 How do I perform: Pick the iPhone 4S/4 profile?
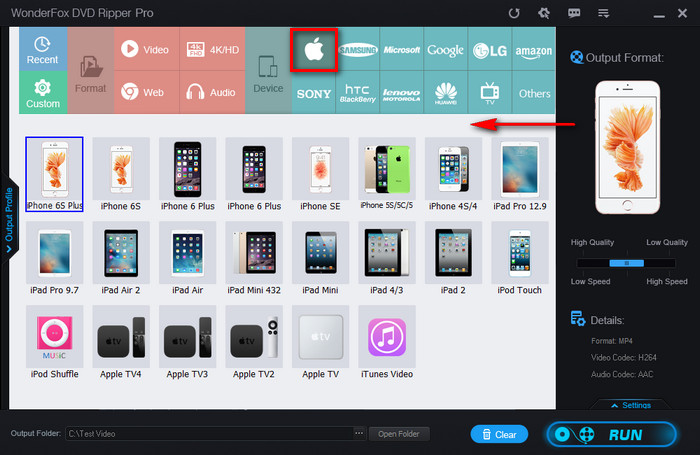point(453,174)
